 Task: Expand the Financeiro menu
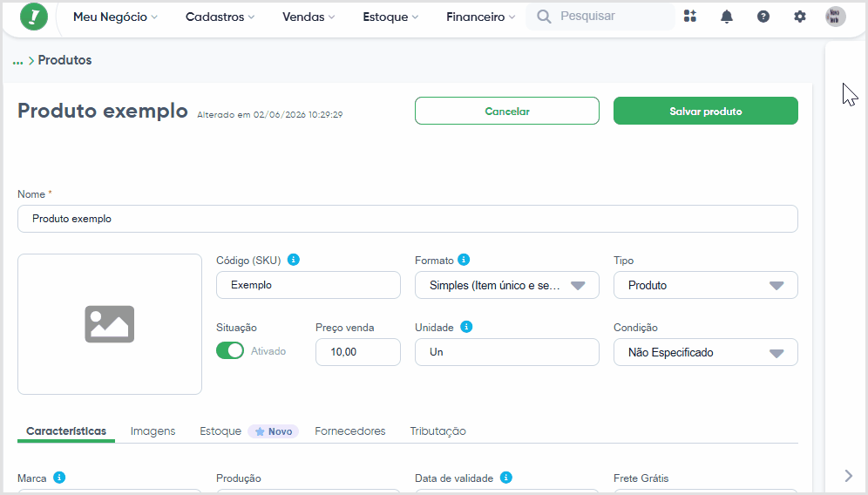(x=480, y=17)
